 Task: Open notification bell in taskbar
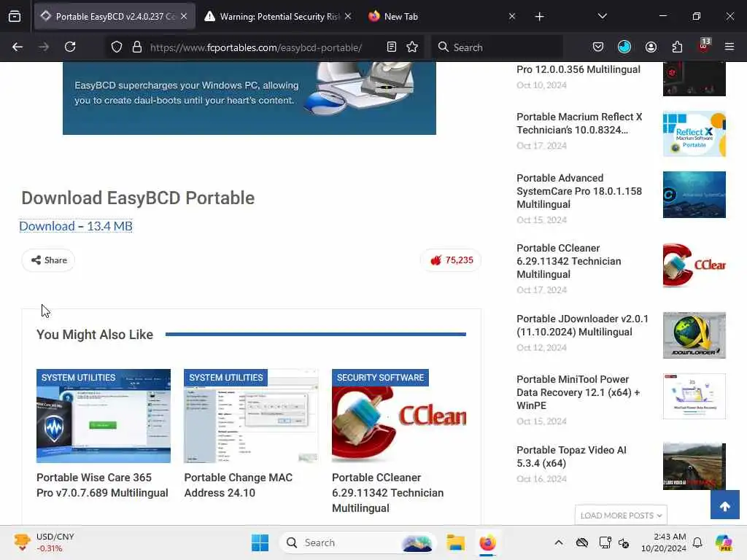tap(697, 542)
